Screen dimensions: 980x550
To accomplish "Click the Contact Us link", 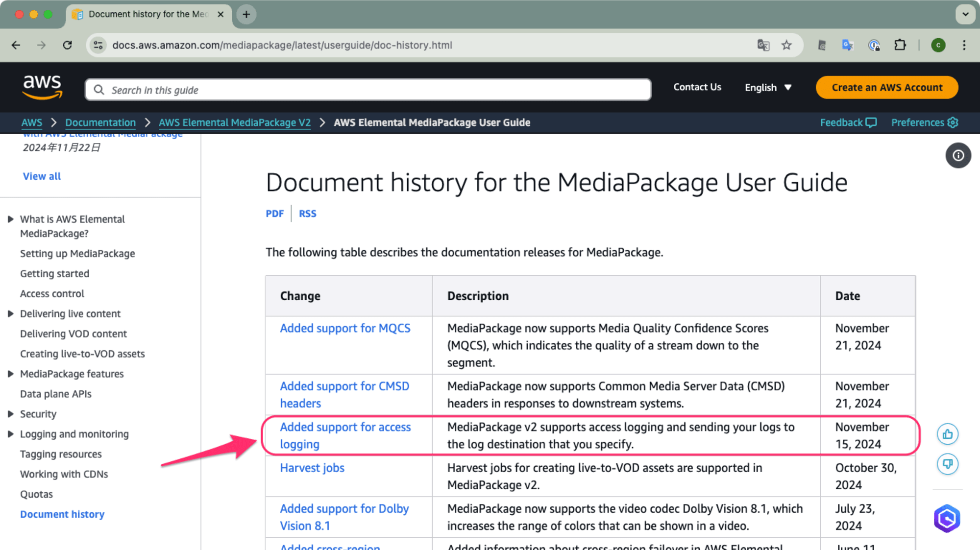I will coord(697,87).
